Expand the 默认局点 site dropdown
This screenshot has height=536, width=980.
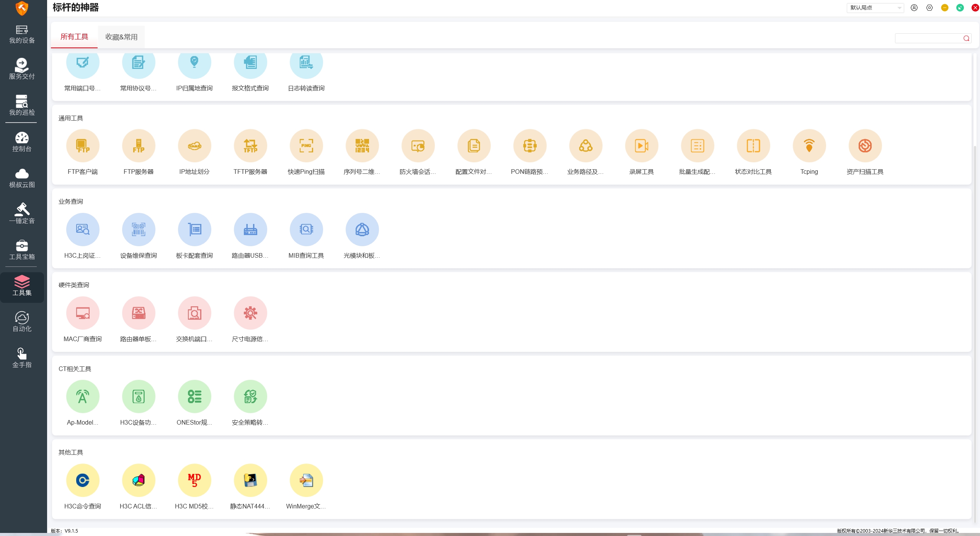875,8
